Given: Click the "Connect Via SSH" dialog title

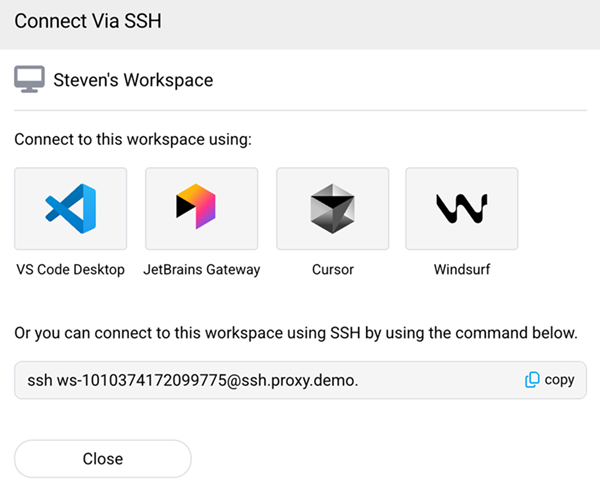Looking at the screenshot, I should (x=88, y=21).
